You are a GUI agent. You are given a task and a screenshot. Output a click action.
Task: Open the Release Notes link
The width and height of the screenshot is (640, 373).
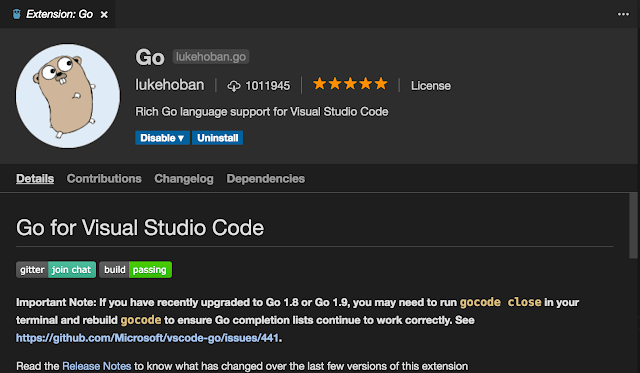pos(97,366)
